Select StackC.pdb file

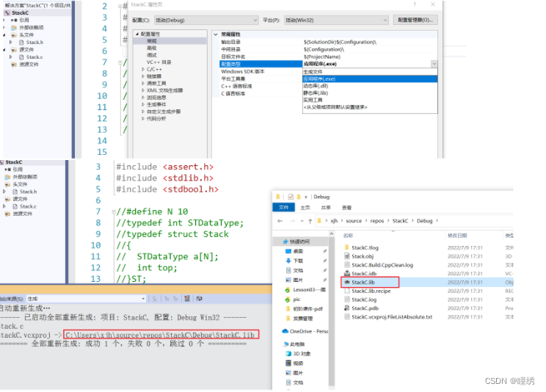point(365,308)
